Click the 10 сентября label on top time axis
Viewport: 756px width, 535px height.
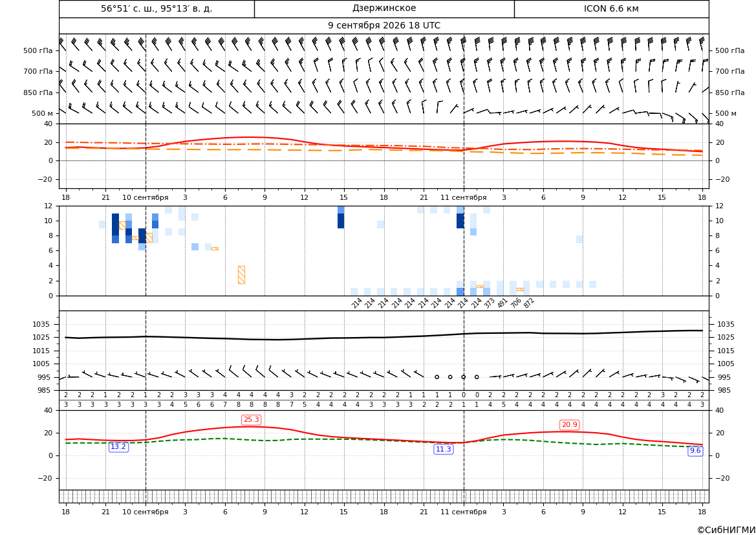pyautogui.click(x=145, y=197)
